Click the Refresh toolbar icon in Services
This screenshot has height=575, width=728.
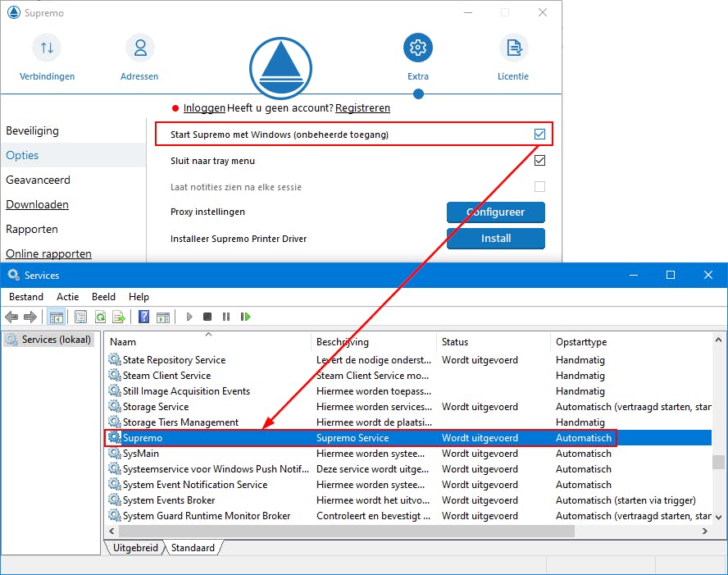coord(100,317)
